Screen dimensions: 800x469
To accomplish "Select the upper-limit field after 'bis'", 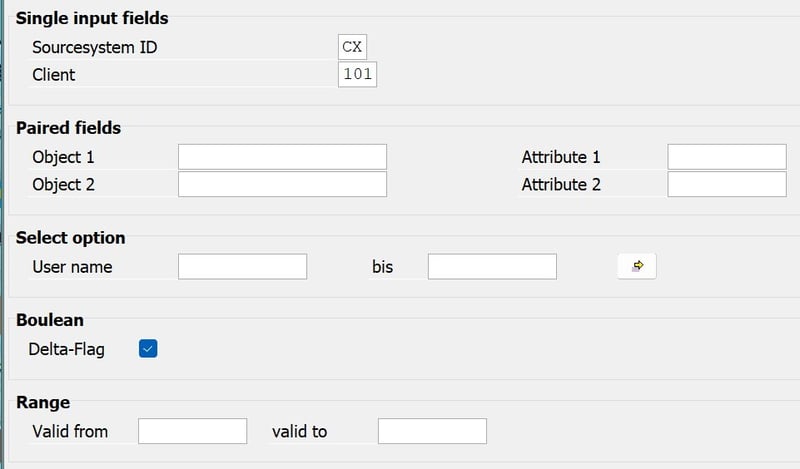I will [x=492, y=266].
